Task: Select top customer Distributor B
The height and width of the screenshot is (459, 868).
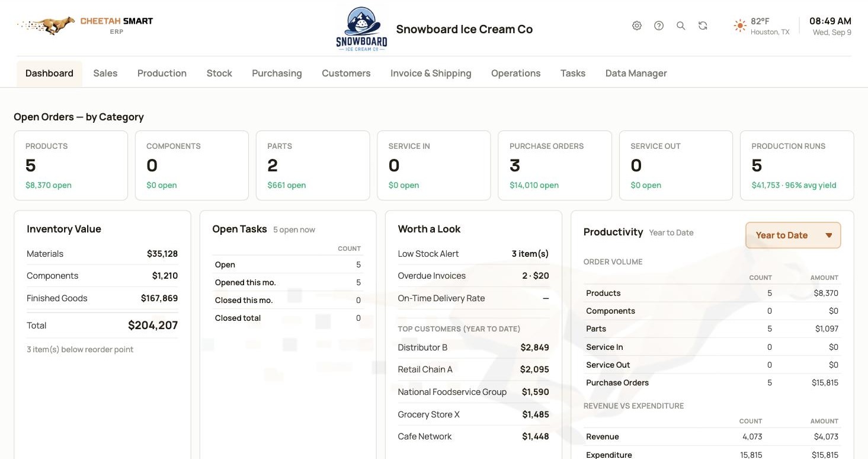Action: tap(473, 348)
